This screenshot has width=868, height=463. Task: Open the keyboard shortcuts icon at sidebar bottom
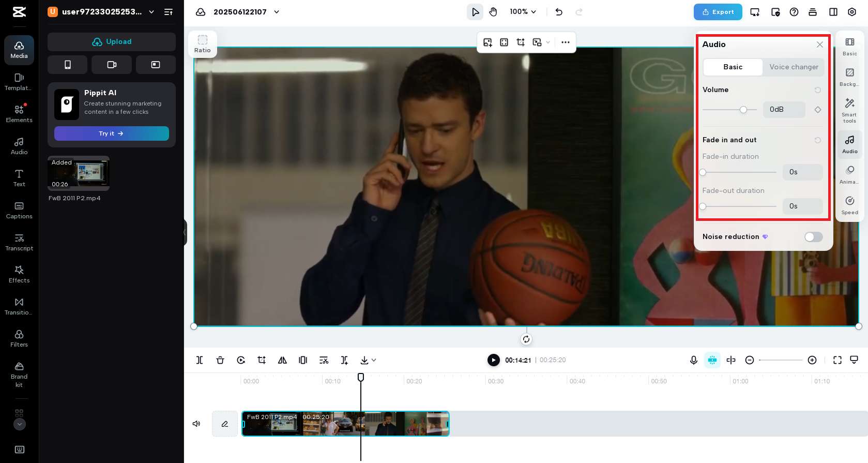point(19,450)
